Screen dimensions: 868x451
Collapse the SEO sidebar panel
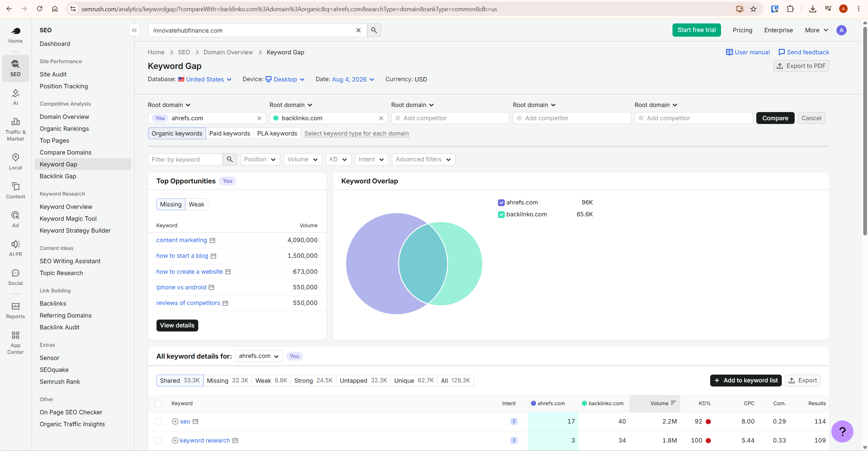tap(134, 30)
